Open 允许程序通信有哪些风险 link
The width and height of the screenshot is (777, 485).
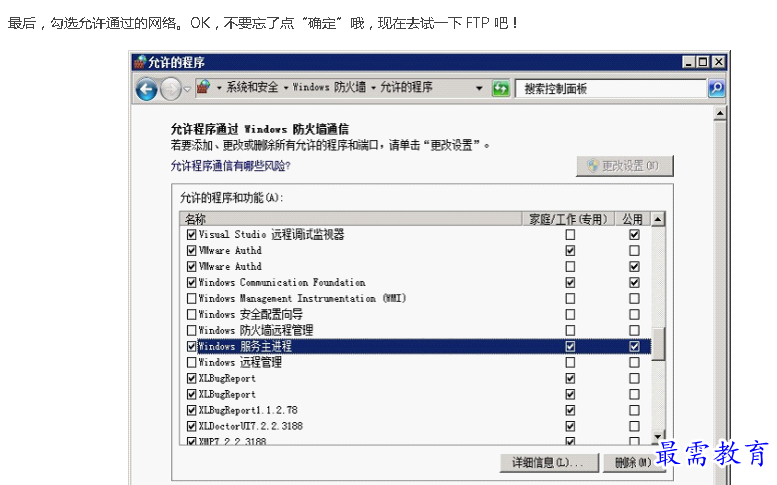(x=230, y=166)
